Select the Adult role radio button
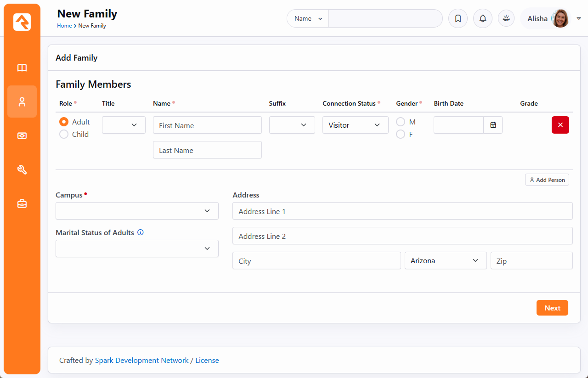Viewport: 588px width, 378px height. 64,122
